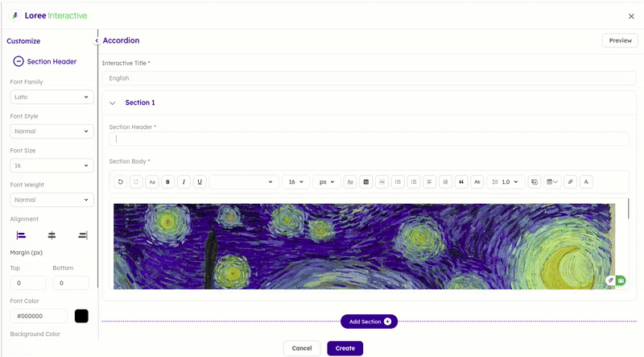Open the Font Family Lato dropdown
644x357 pixels.
tap(52, 97)
